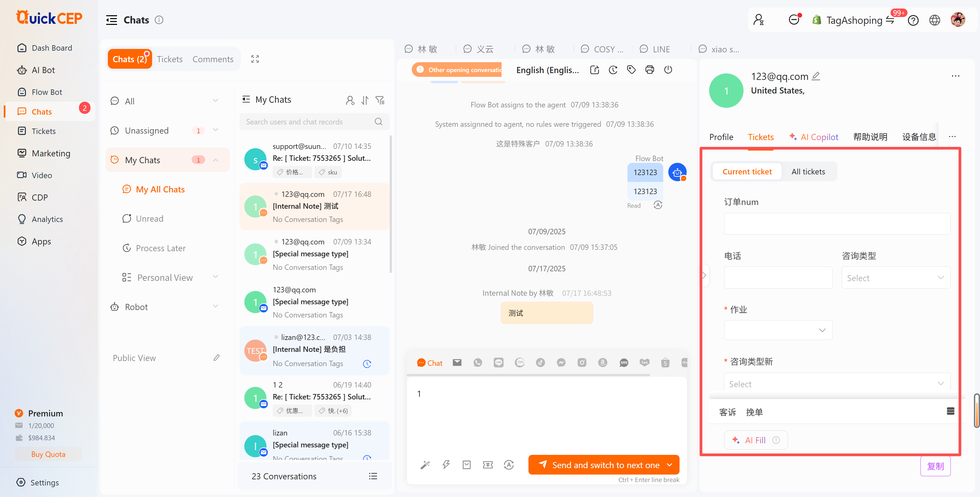Switch to the Comments tab
The height and width of the screenshot is (497, 980).
(x=213, y=59)
